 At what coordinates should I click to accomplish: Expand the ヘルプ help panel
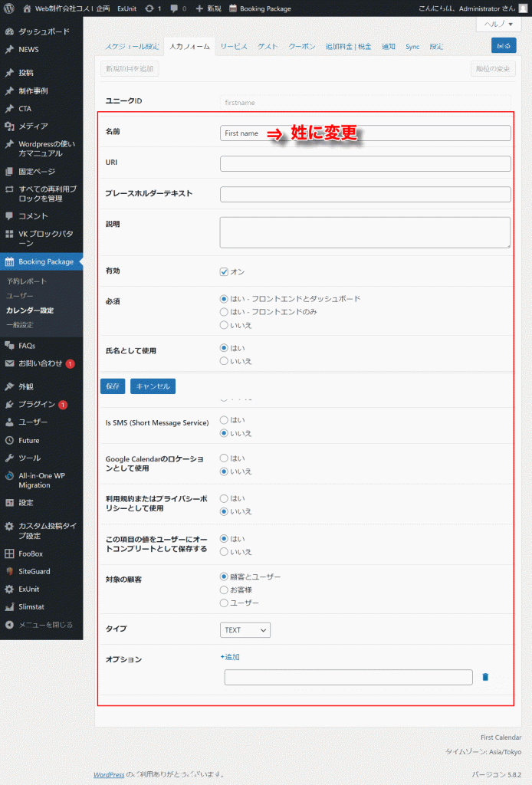pyautogui.click(x=498, y=25)
